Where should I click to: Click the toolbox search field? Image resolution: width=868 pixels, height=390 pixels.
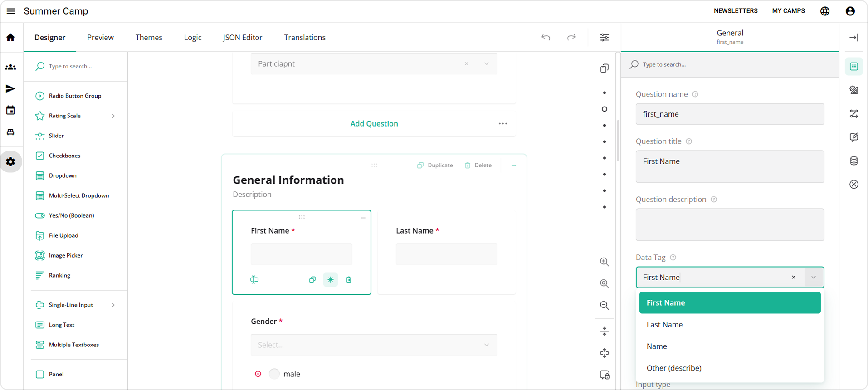pyautogui.click(x=75, y=67)
